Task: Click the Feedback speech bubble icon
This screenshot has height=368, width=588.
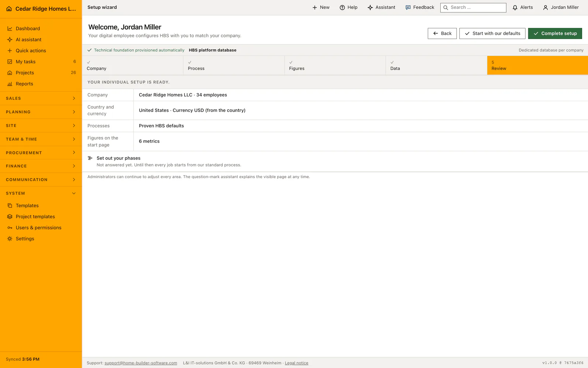Action: click(408, 7)
